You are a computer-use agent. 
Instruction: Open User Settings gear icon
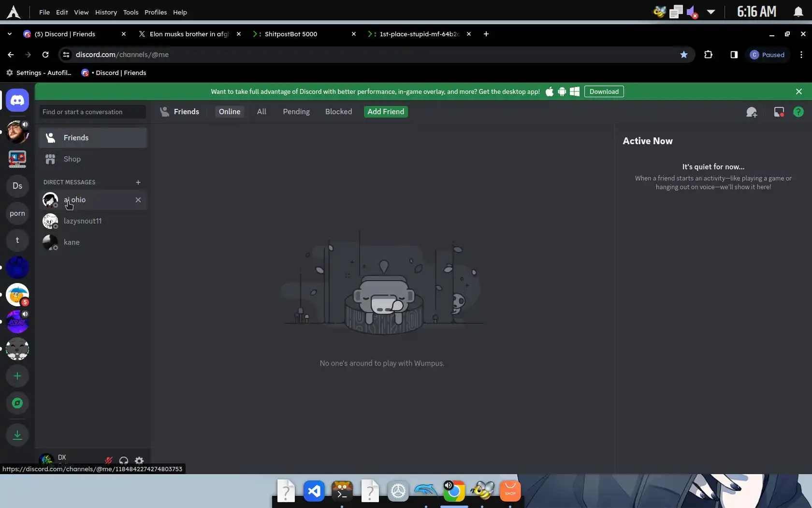(139, 461)
